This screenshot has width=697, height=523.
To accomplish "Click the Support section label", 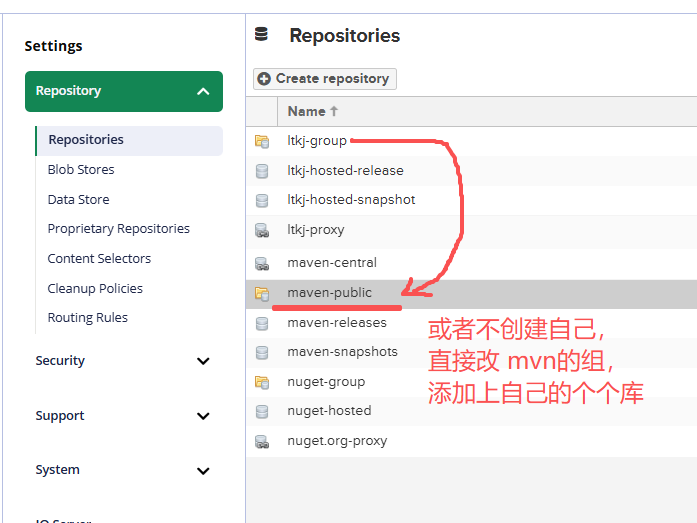I will (60, 416).
